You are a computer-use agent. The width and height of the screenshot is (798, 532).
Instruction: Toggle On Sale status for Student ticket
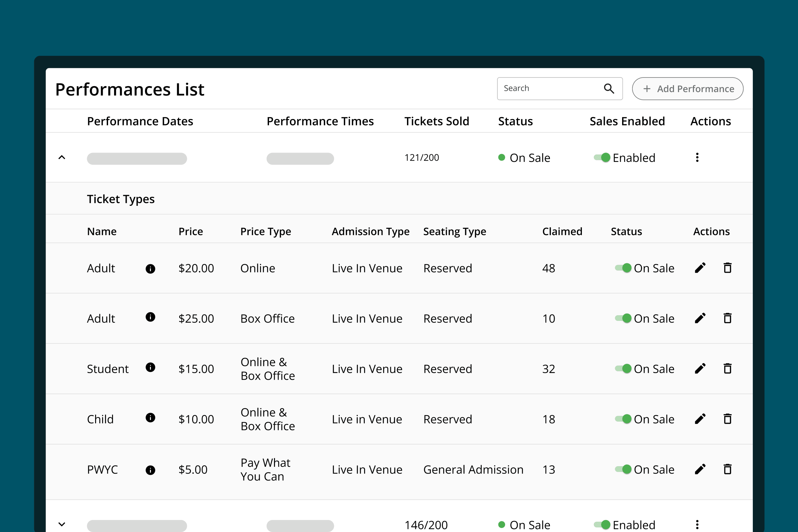[623, 368]
